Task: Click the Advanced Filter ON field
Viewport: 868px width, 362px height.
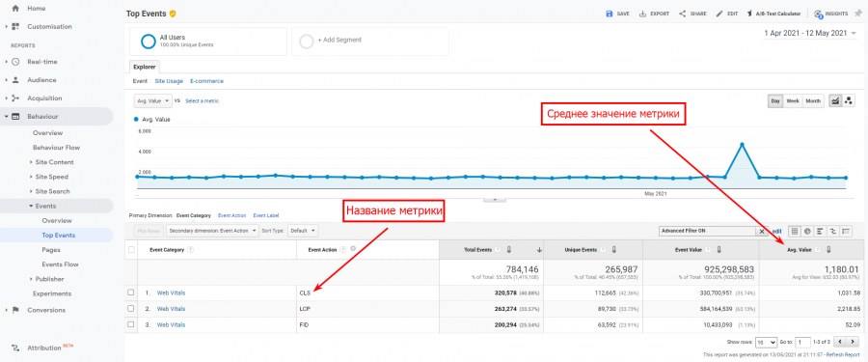Action: [708, 231]
